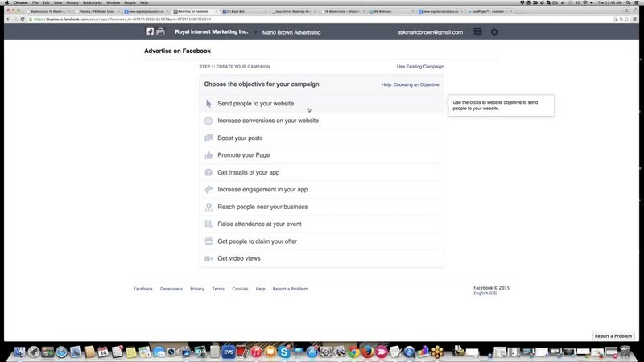Open Firefox from the dock

click(368, 352)
